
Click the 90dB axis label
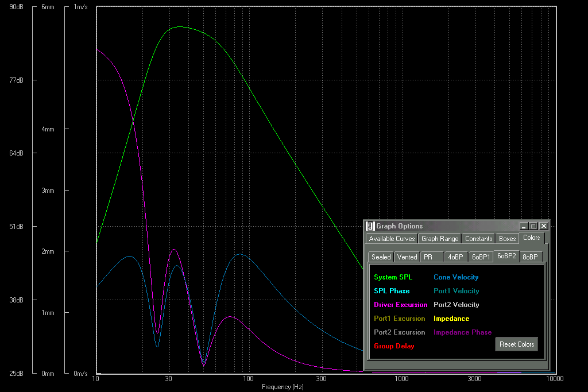coord(16,7)
